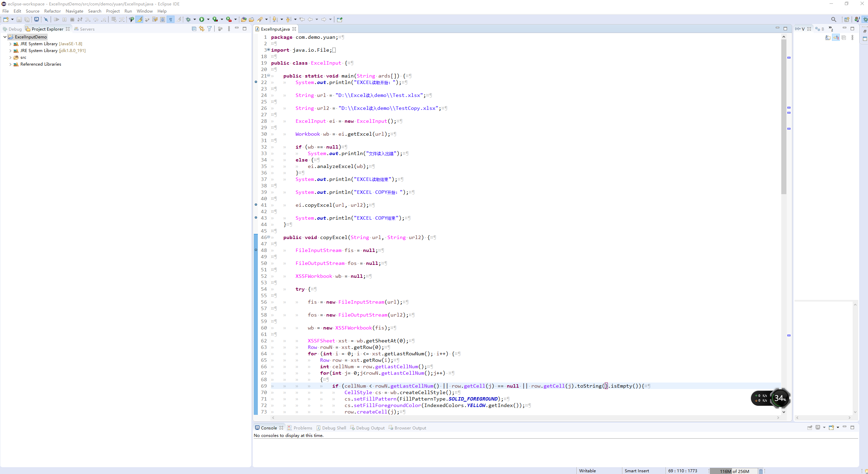Image resolution: width=868 pixels, height=474 pixels.
Task: Expand the src folder node
Action: 10,57
